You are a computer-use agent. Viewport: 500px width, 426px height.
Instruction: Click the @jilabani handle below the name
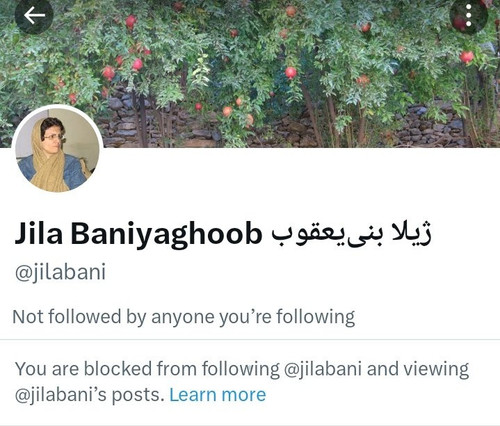click(x=60, y=272)
